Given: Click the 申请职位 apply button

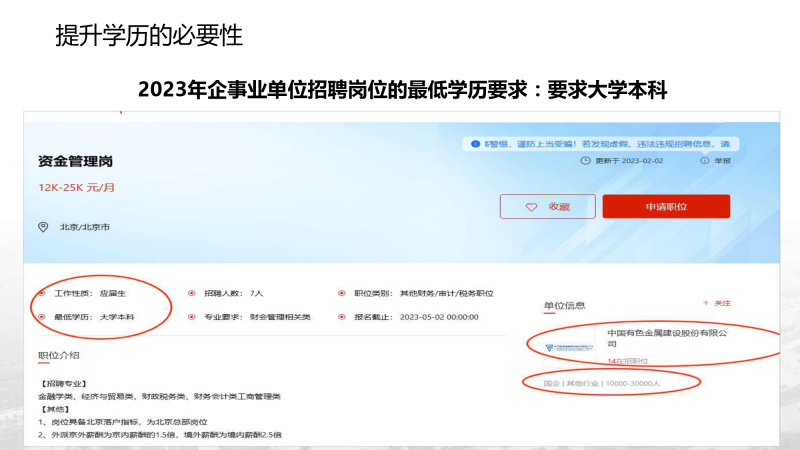Looking at the screenshot, I should tap(665, 206).
